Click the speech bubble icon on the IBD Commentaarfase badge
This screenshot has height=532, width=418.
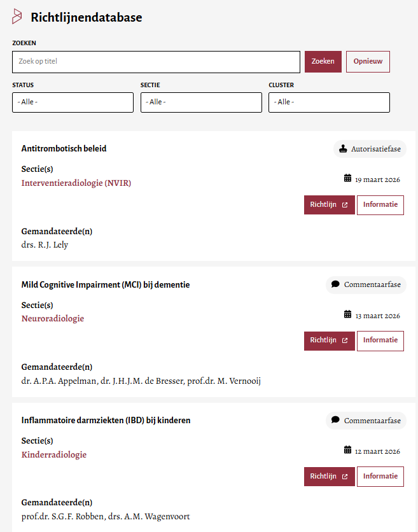click(335, 420)
